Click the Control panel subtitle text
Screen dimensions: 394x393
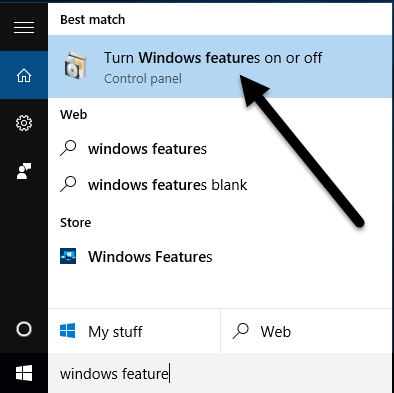[143, 79]
